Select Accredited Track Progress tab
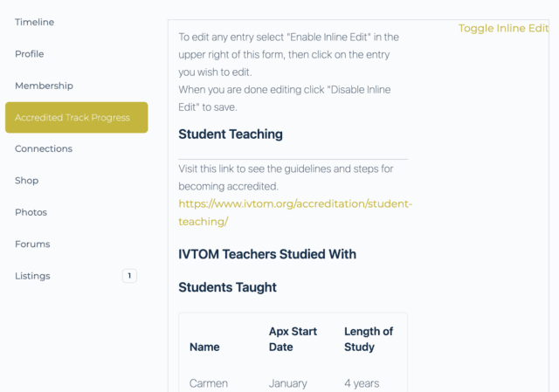 point(76,118)
